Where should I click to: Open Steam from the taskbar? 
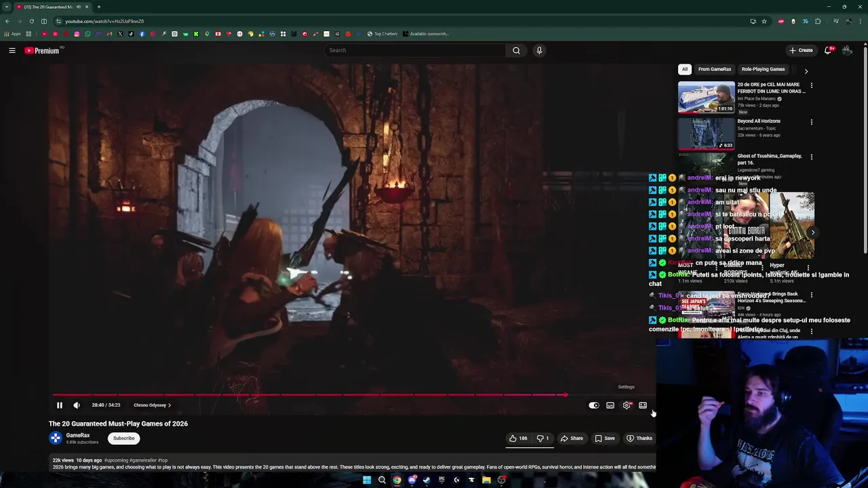pos(427,480)
